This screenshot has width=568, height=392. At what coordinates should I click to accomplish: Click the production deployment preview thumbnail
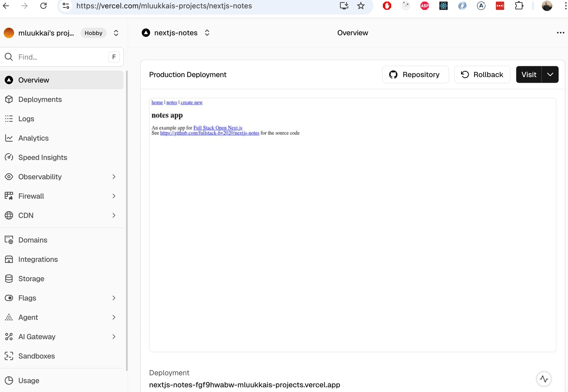[x=353, y=225]
